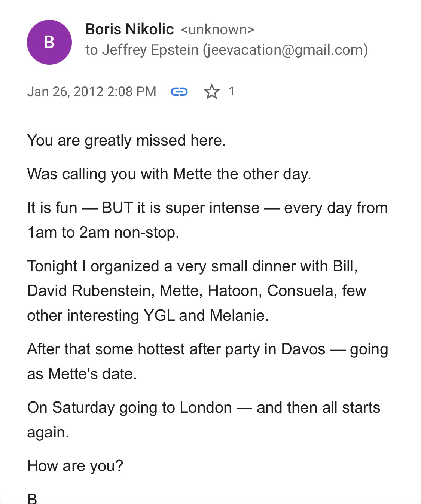421x504 pixels.
Task: Click the word 'London' in the message
Action: 205,407
